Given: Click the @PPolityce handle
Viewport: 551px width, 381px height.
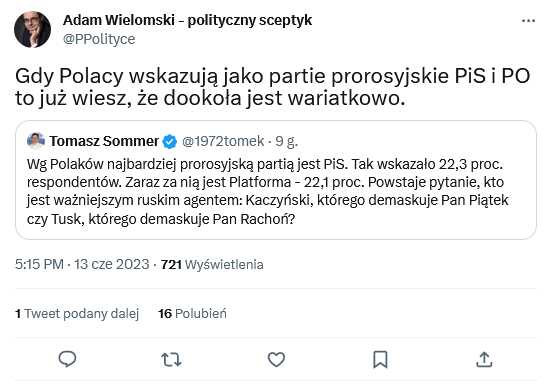Looking at the screenshot, I should (x=99, y=39).
